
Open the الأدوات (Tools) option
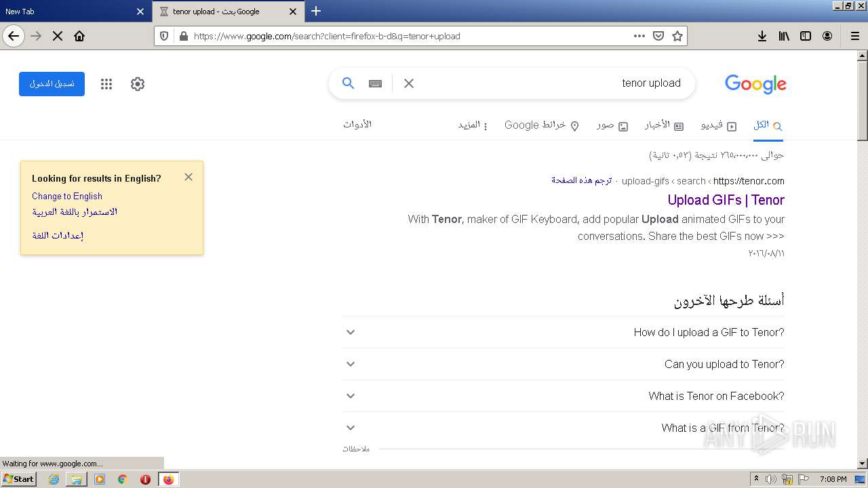pyautogui.click(x=357, y=125)
